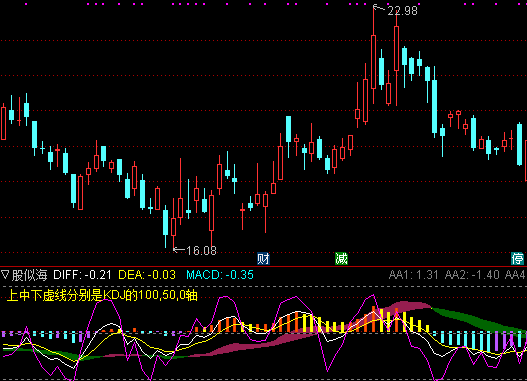
Task: Click the teal 停 suspension marker icon
Action: click(517, 259)
